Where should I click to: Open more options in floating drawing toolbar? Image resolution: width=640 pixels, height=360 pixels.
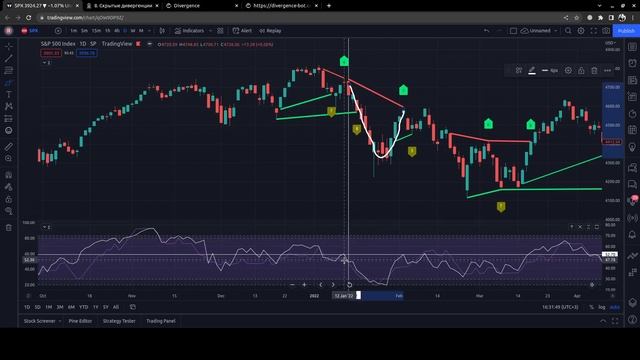tap(607, 71)
